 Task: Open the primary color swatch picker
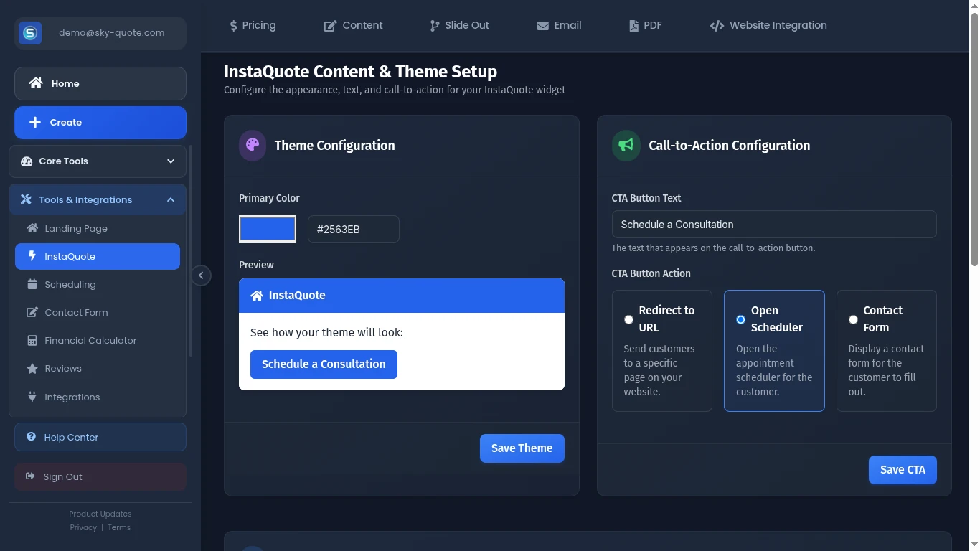point(268,230)
